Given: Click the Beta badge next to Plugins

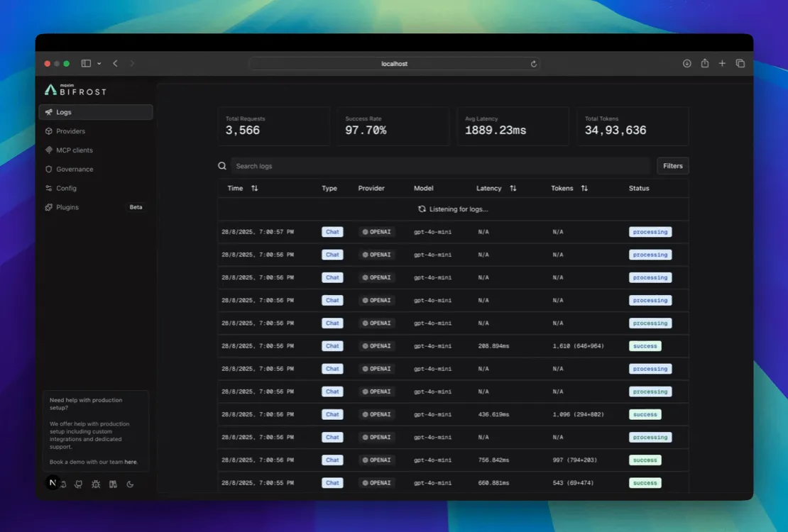Looking at the screenshot, I should click(136, 207).
